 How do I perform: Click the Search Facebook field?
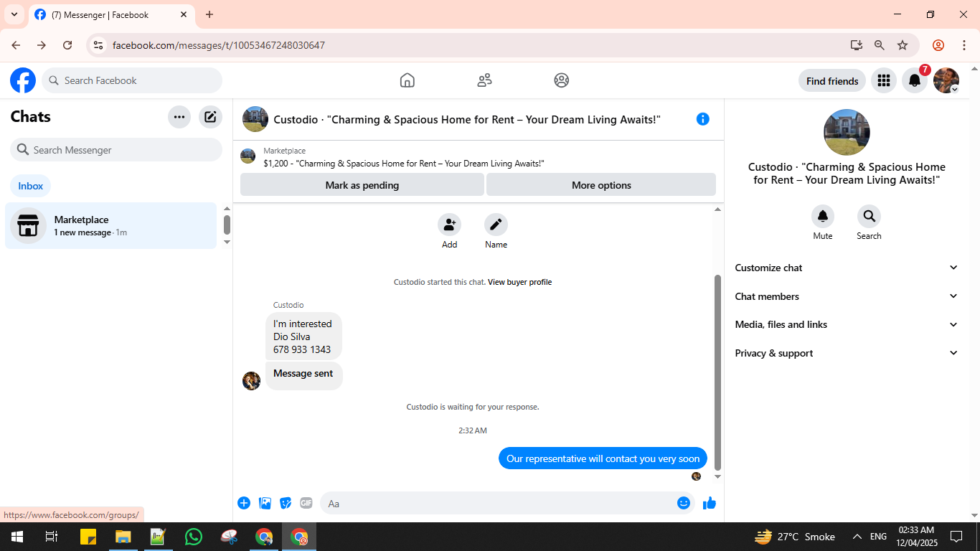pos(132,80)
